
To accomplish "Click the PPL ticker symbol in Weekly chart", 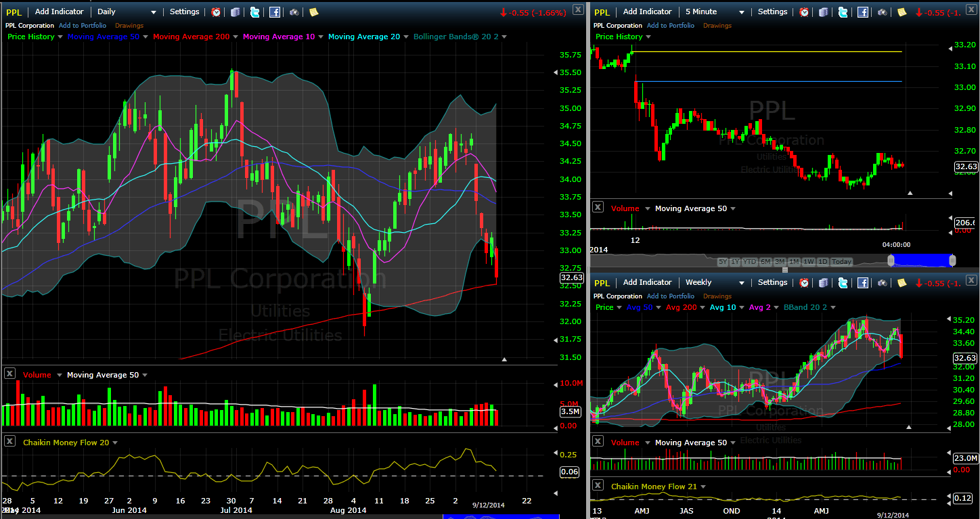I will [602, 283].
